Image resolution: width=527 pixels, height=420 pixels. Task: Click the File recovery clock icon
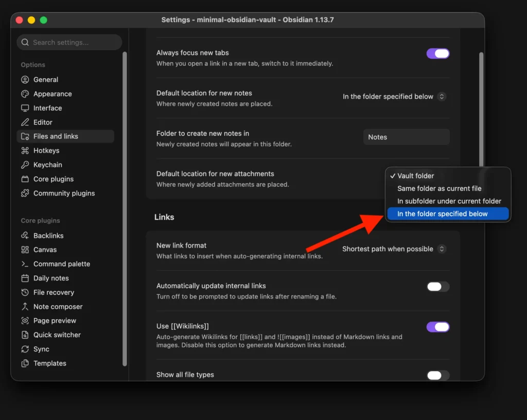point(25,292)
